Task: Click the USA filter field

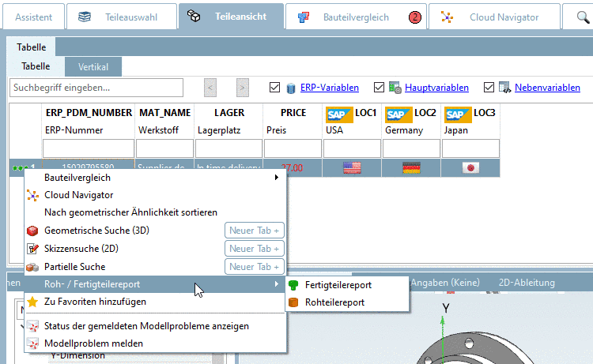Action: coord(352,148)
